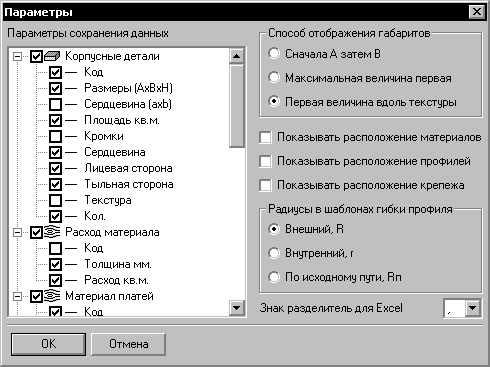Screen dimensions: 490x367
Task: Enable the Текстура checkbox
Action: click(x=55, y=200)
